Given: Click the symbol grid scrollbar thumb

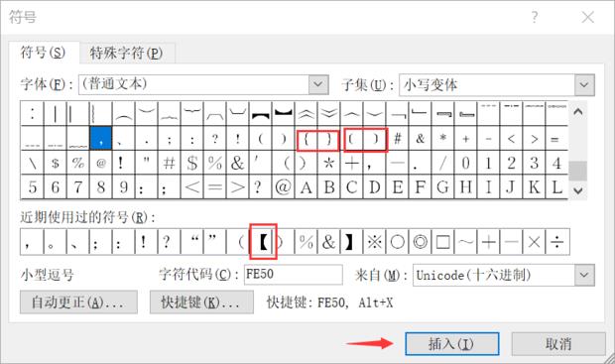Looking at the screenshot, I should click(x=577, y=171).
